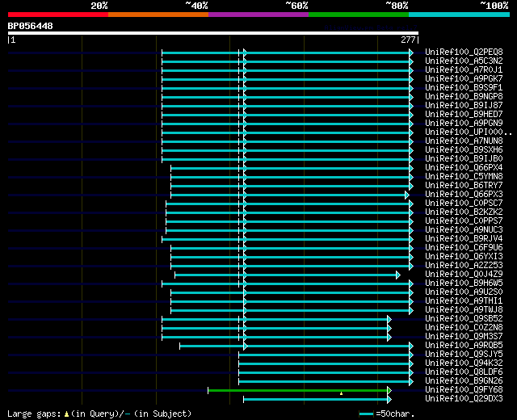Viewport: 517px width, 420px height.
Task: Select the UniRef100_C0PSC7 entry
Action: [x=464, y=204]
